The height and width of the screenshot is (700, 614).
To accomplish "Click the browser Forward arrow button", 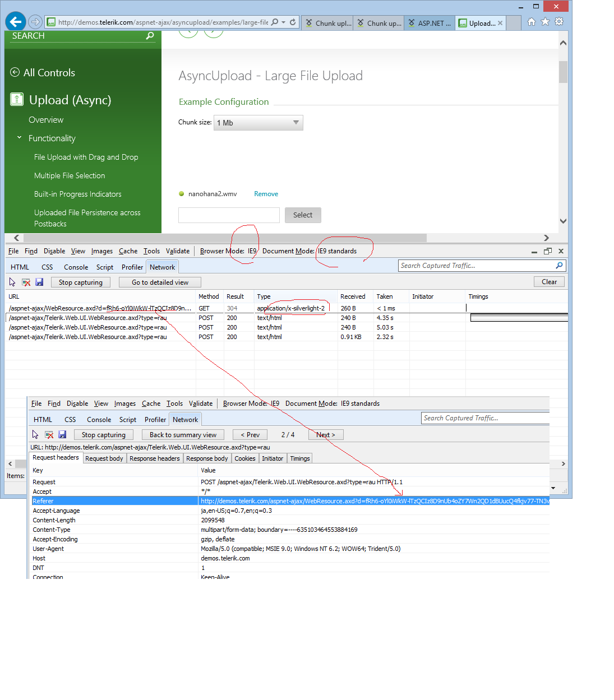I will click(35, 22).
